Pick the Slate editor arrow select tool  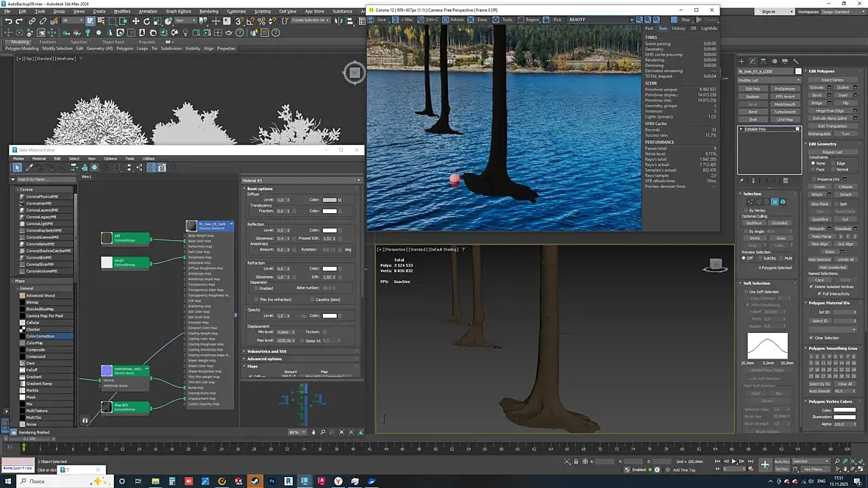pos(17,168)
